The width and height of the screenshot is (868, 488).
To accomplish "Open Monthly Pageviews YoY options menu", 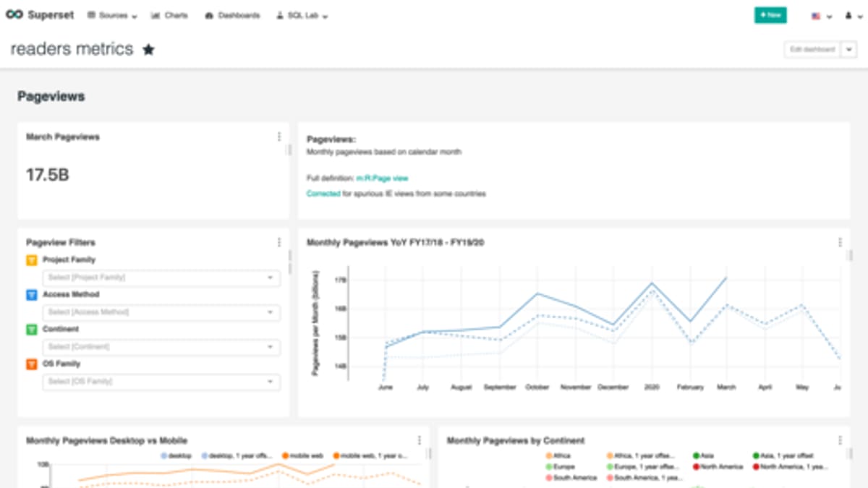I will point(840,243).
